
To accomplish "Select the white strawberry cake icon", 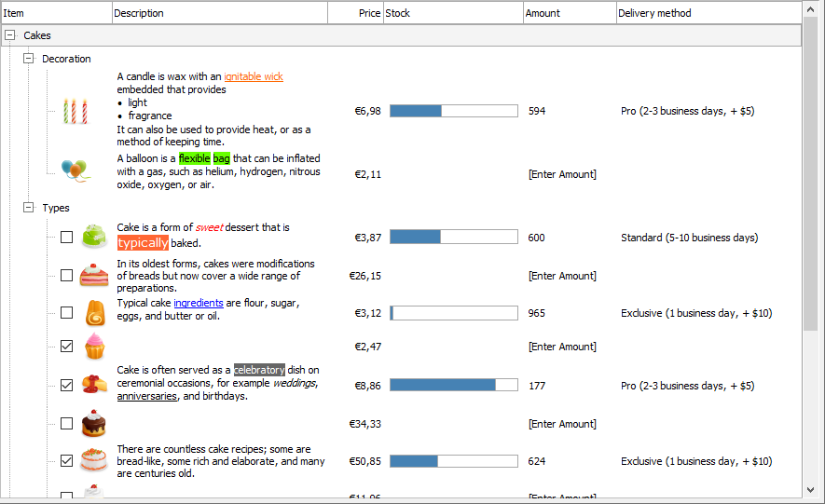I will [94, 460].
